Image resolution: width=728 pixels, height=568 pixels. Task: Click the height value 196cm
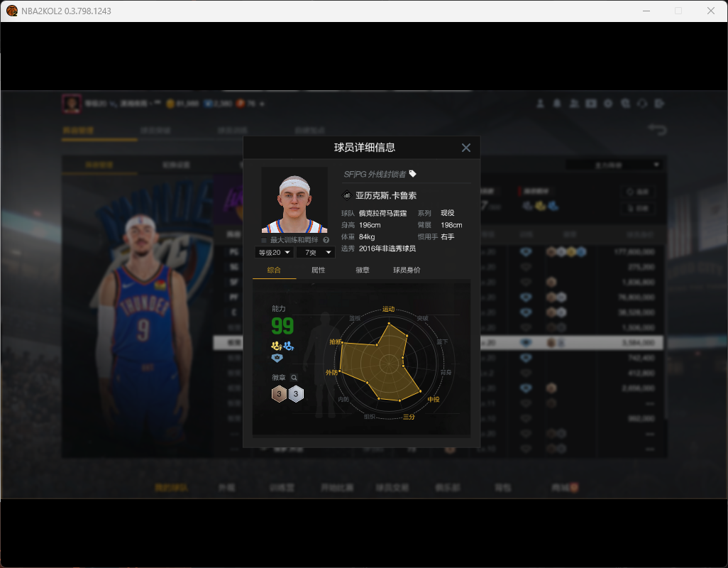pos(370,225)
